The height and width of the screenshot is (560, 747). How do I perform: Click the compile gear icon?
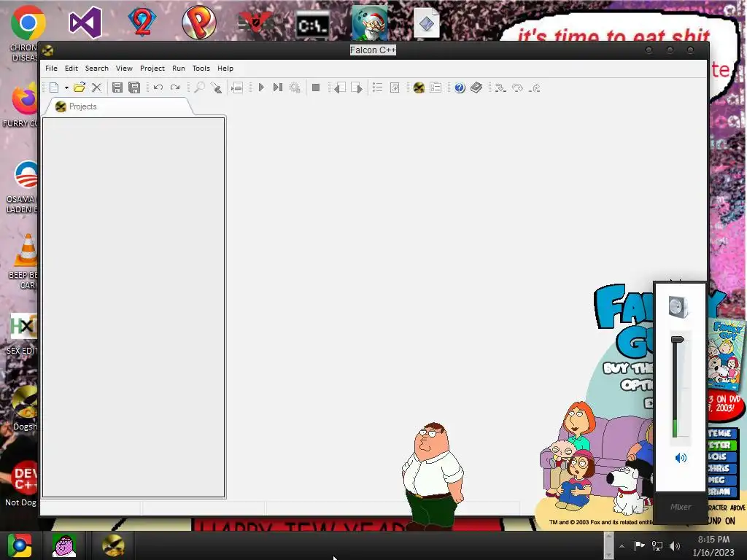click(x=295, y=87)
